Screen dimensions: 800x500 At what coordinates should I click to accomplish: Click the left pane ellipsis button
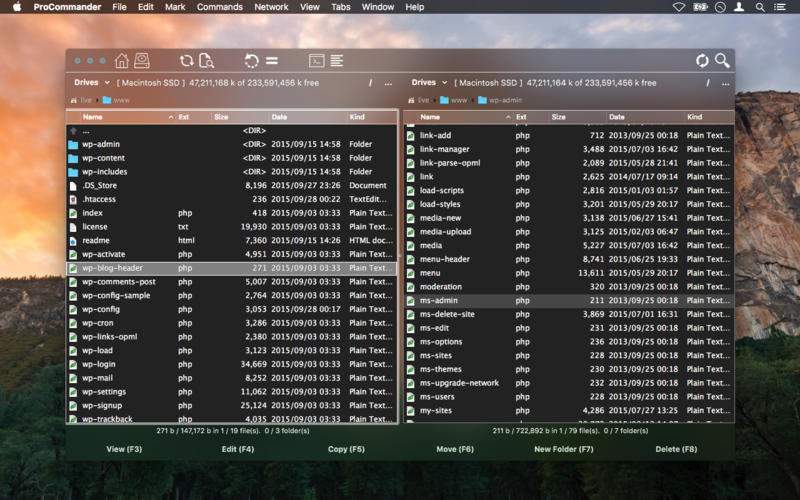coord(389,83)
